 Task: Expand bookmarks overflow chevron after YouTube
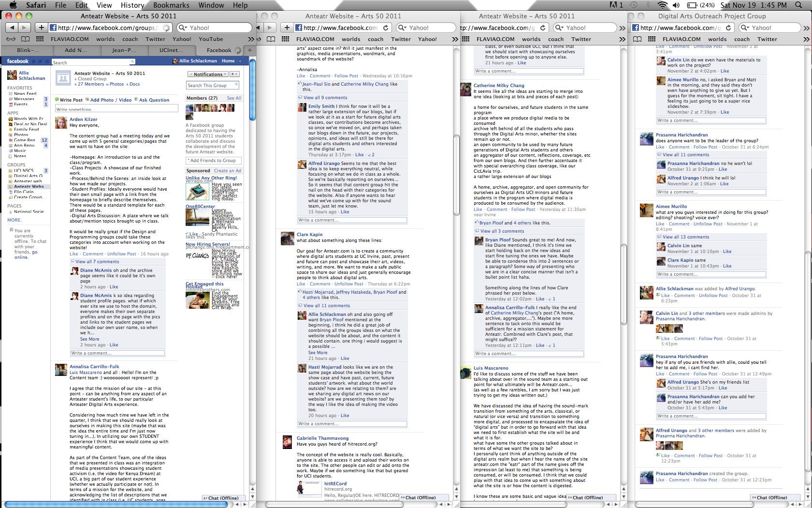251,39
